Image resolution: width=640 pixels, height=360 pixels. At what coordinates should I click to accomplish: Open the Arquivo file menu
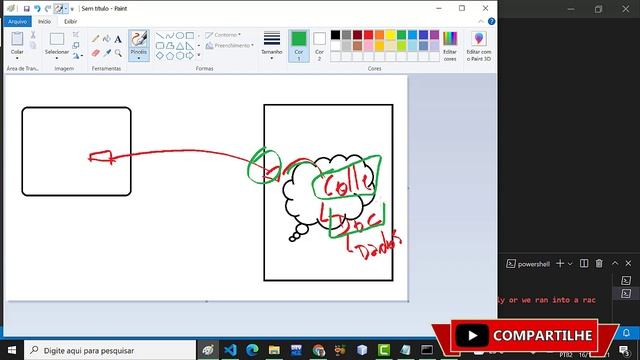point(18,21)
